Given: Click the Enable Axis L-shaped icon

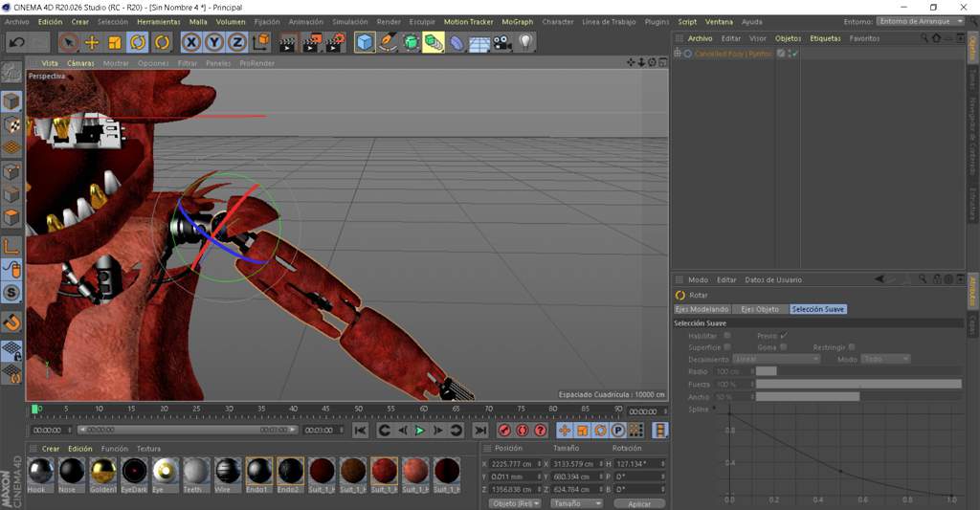Looking at the screenshot, I should (x=11, y=246).
